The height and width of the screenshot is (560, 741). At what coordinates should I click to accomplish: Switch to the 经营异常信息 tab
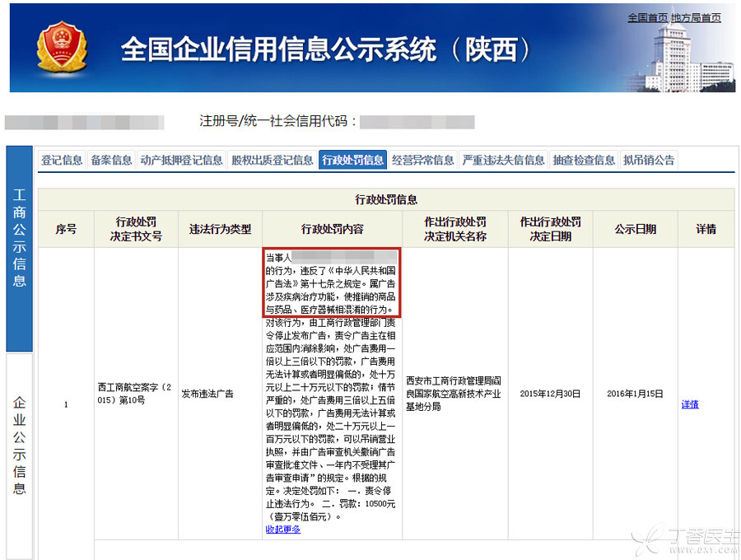tap(423, 160)
